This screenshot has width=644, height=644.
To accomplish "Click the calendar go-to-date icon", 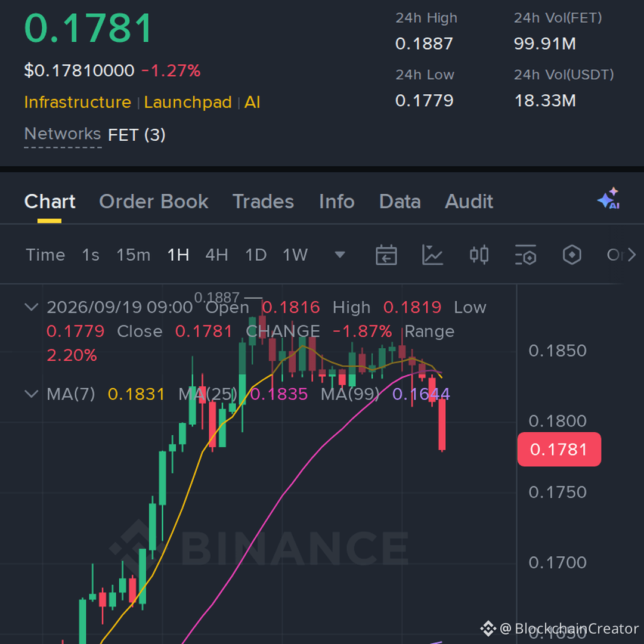I will point(386,255).
